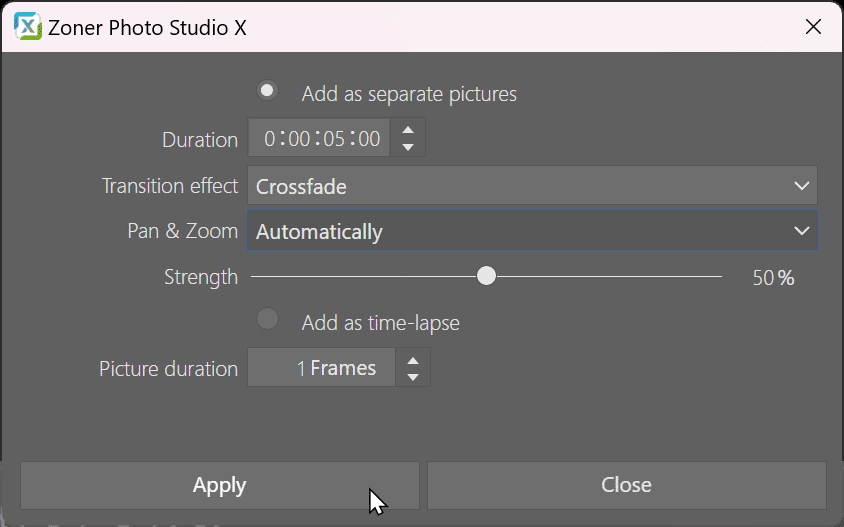This screenshot has width=844, height=527.
Task: Click the Strength slider handle
Action: pos(486,276)
